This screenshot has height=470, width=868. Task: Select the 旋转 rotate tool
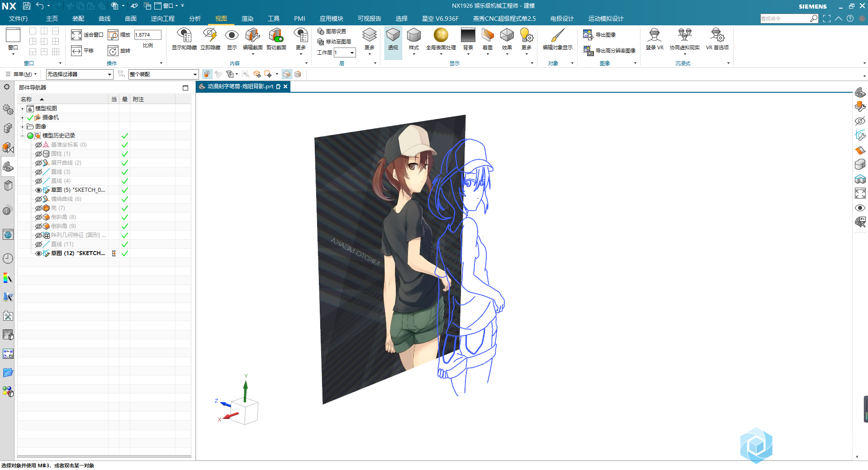click(119, 51)
